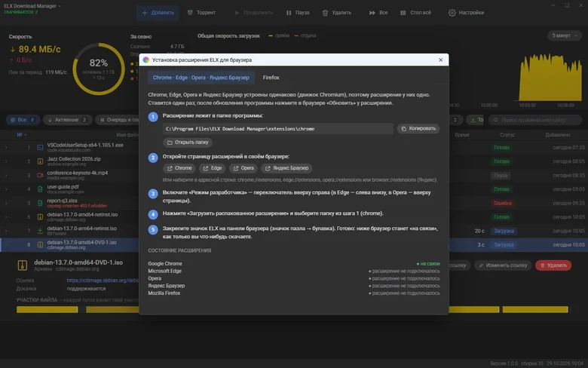
Task: Click the external-link icon on Яндекс Браузер button
Action: point(268,168)
